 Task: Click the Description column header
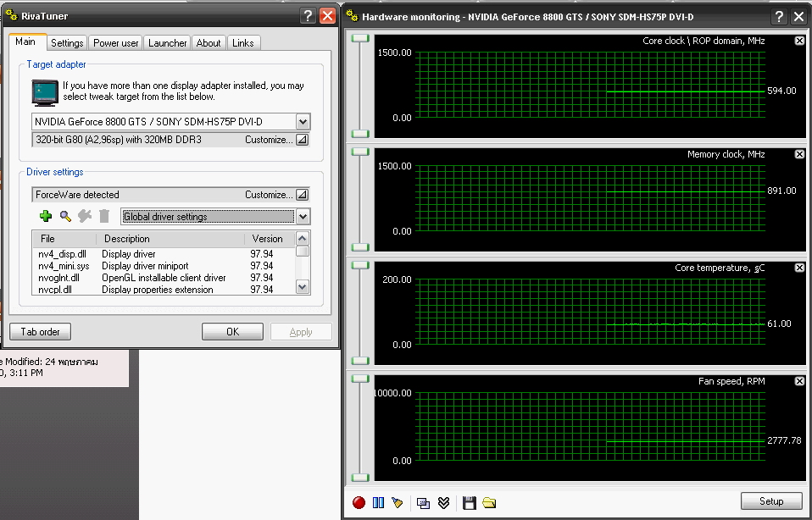[170, 239]
